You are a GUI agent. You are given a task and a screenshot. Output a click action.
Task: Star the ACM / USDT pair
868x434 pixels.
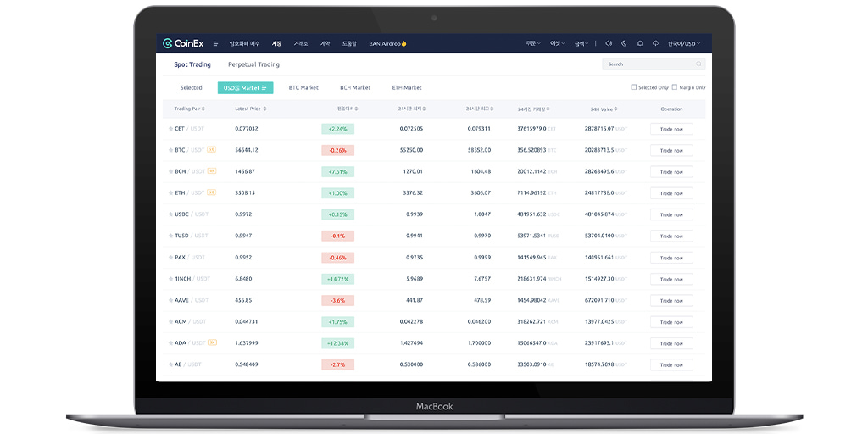(170, 321)
